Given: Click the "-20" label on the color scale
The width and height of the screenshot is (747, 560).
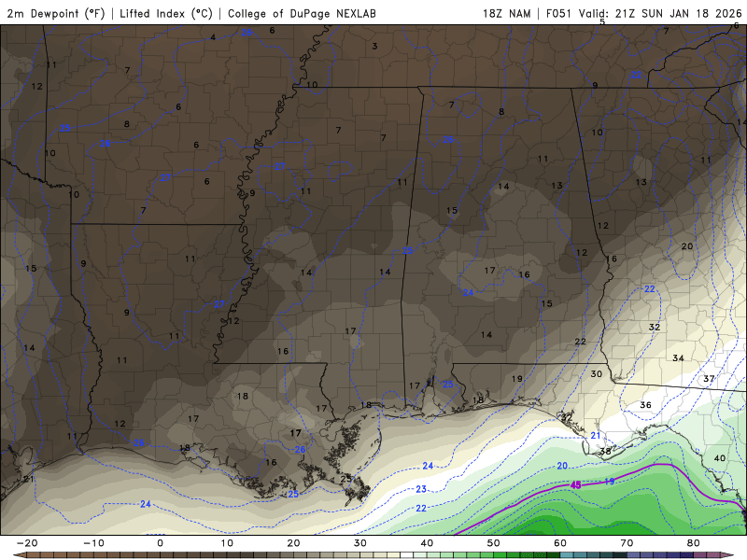Looking at the screenshot, I should 27,543.
